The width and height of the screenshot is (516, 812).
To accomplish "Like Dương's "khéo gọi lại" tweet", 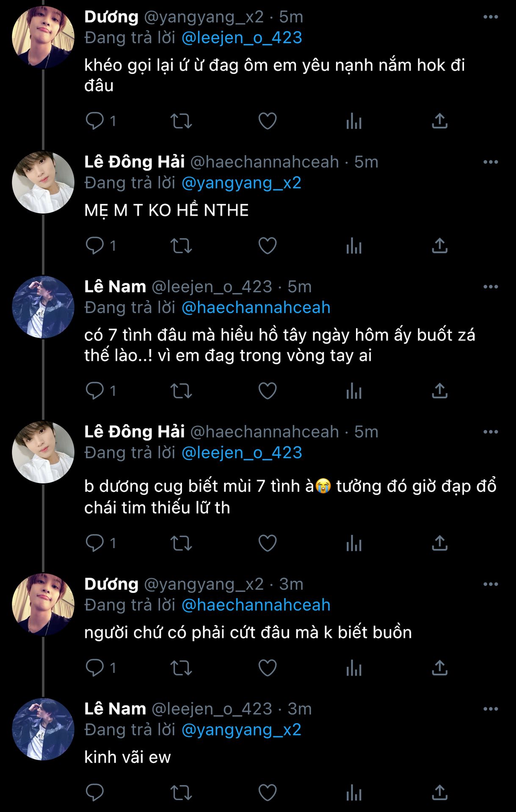I will (268, 121).
